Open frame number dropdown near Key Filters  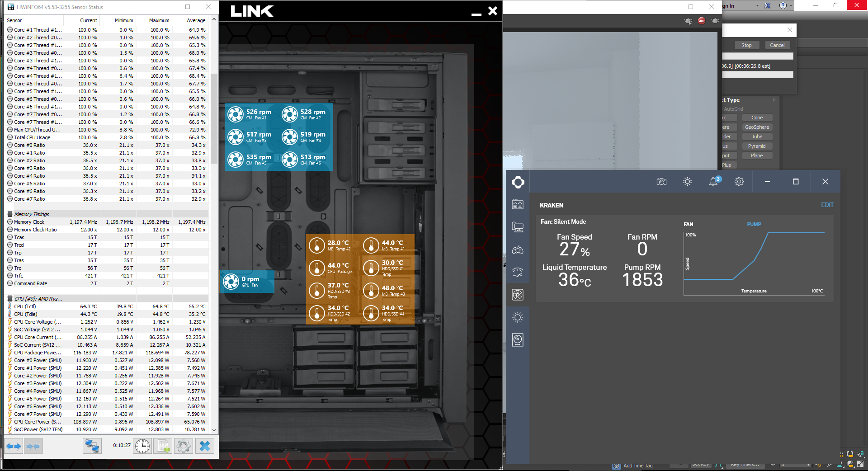[808, 465]
